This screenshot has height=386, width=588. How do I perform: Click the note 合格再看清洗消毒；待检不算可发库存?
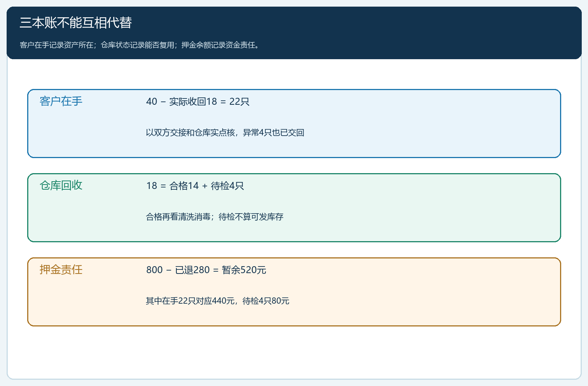coord(215,217)
